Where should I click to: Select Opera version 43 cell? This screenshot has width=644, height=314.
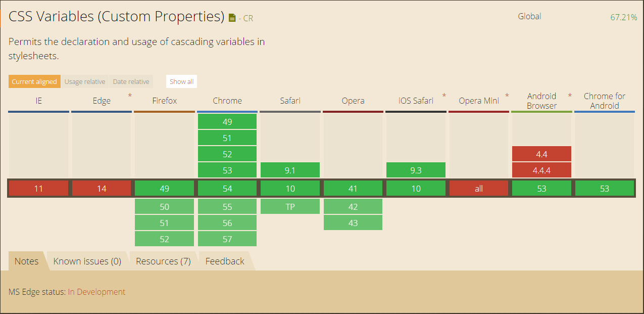[x=353, y=222]
